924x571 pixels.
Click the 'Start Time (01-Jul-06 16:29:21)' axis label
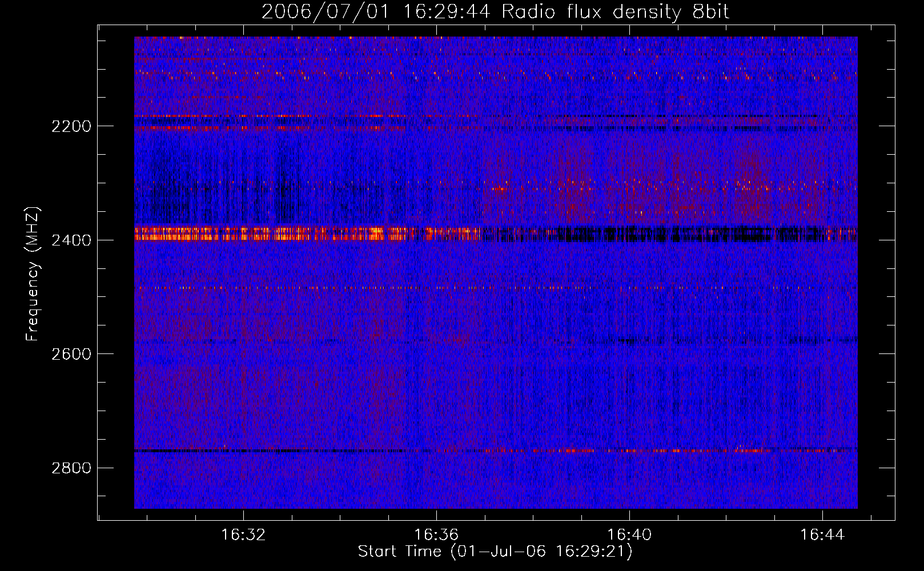495,552
